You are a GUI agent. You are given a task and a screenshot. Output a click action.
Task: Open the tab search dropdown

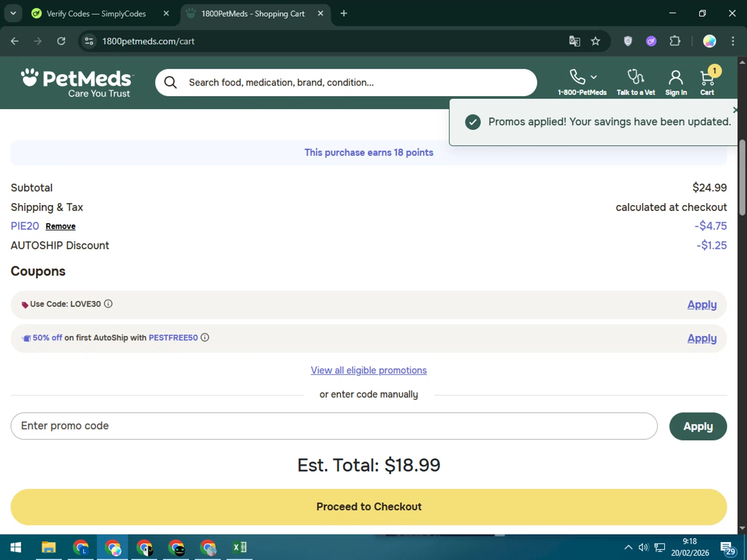[13, 13]
